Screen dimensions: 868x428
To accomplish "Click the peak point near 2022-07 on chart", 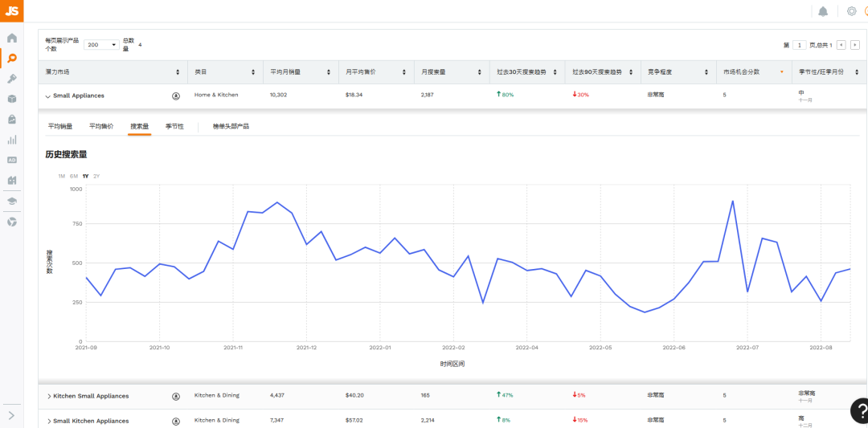I will (733, 202).
